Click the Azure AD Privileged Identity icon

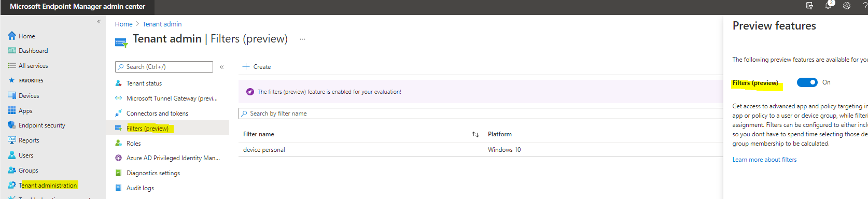click(x=118, y=158)
